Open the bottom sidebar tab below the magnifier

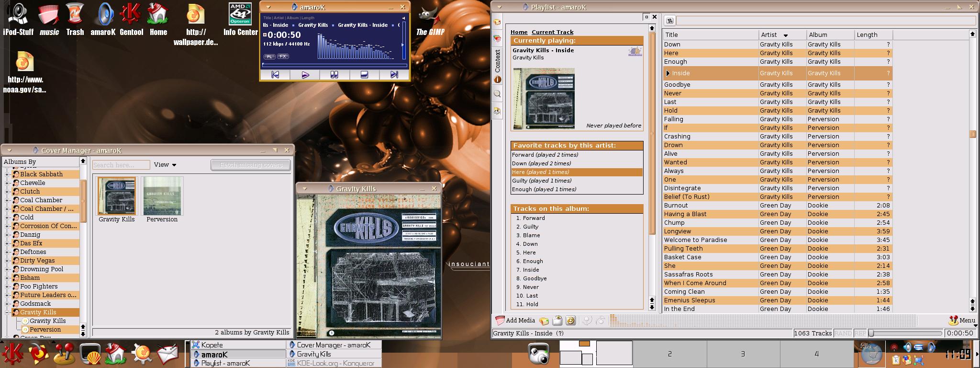[497, 111]
